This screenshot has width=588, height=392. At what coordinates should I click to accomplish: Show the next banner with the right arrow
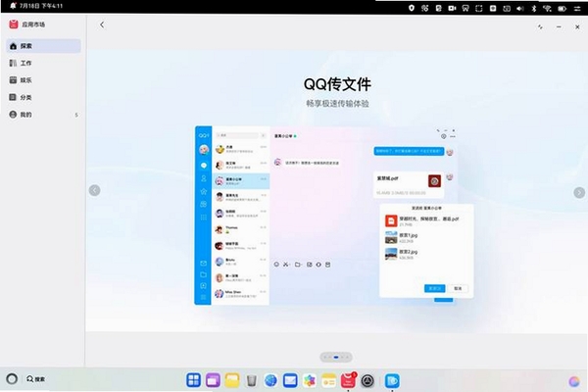coord(579,192)
